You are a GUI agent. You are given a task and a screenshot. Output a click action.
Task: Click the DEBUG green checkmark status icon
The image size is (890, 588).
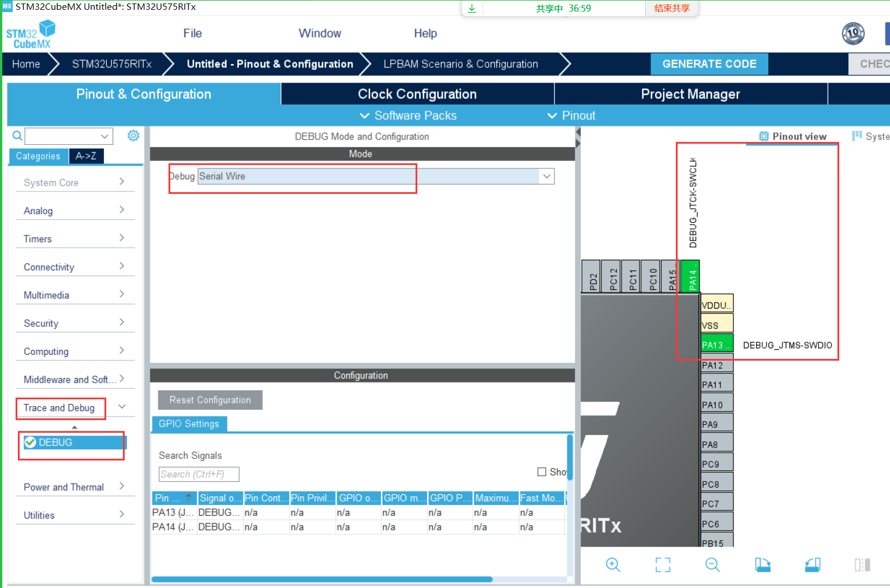tap(31, 443)
